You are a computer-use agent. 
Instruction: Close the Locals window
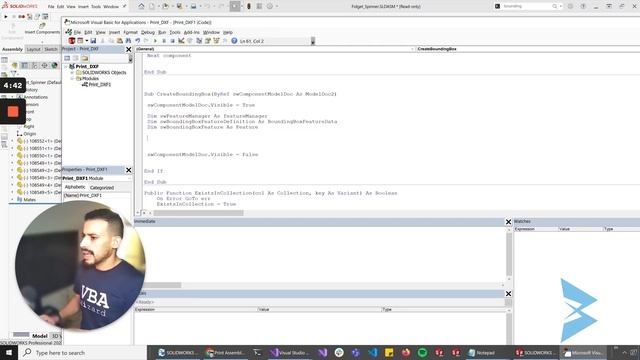pyautogui.click(x=509, y=293)
